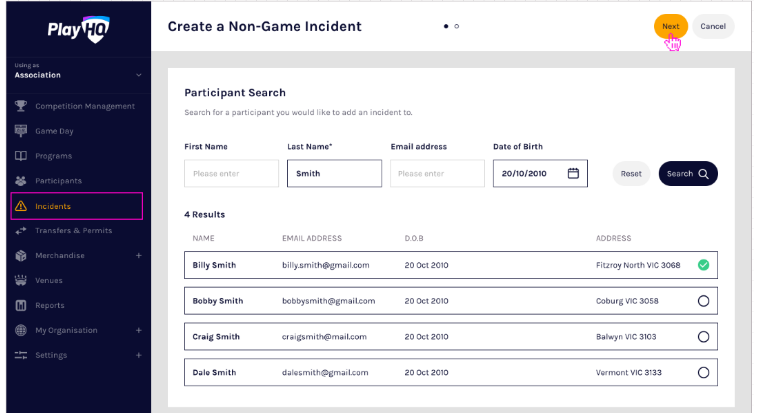Click craigsmith@mail.com email cell
This screenshot has width=757, height=417.
pos(324,336)
